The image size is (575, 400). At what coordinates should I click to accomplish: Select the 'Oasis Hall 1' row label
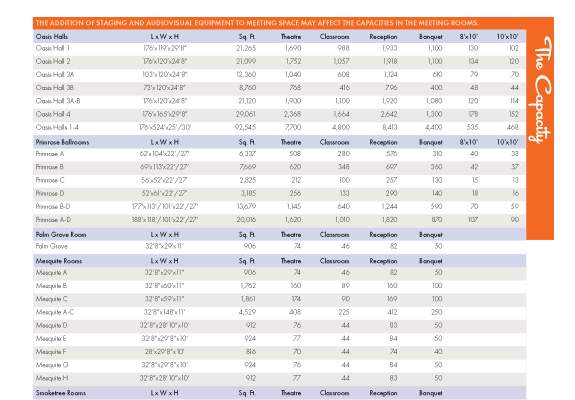53,48
